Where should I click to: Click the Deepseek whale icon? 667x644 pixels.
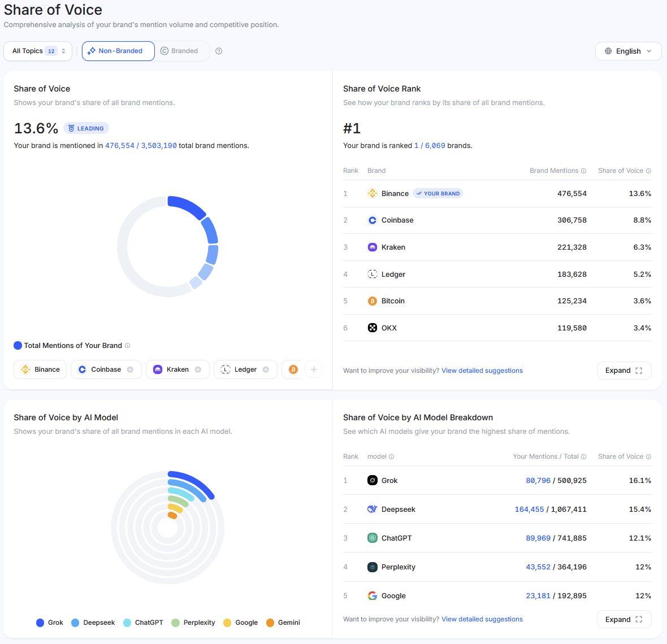(x=373, y=509)
